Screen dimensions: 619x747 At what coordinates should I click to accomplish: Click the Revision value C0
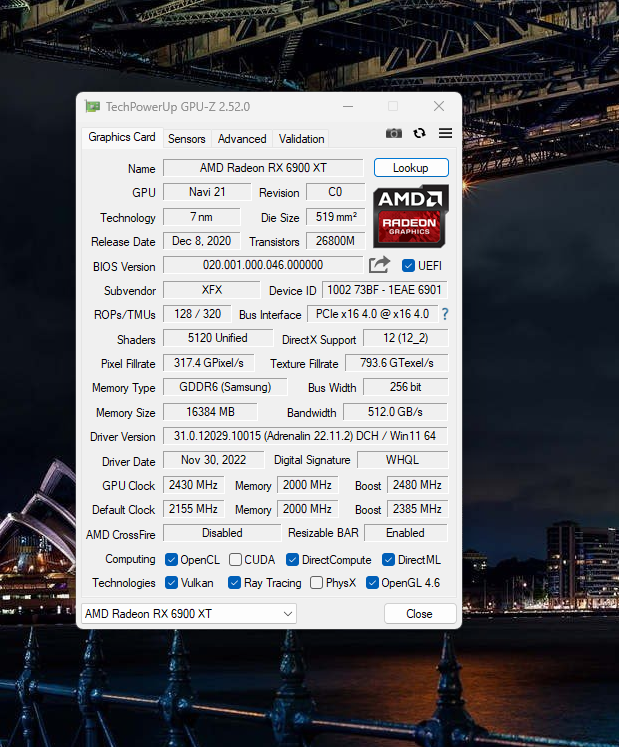tap(335, 192)
